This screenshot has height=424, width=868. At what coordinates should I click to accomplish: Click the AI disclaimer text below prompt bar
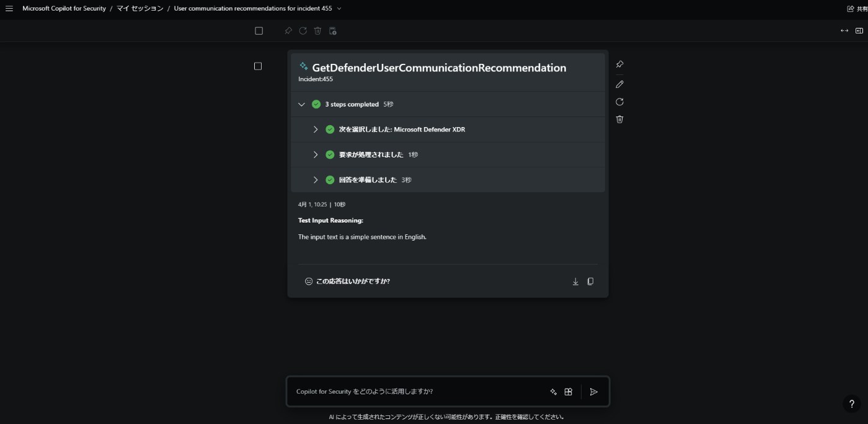coord(446,417)
